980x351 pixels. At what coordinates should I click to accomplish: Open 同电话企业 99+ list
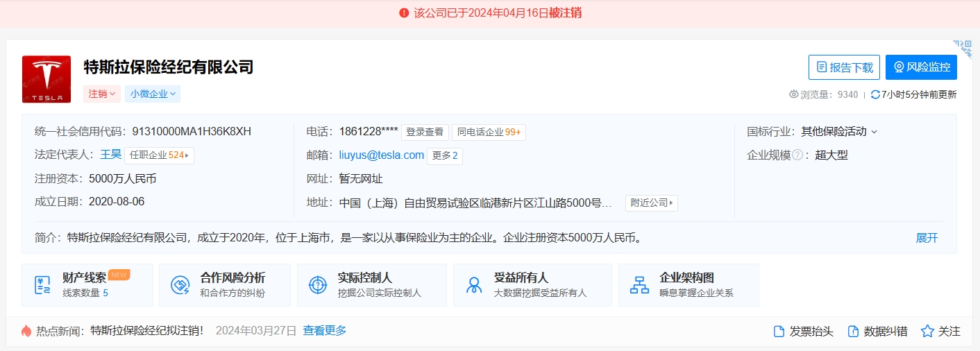[x=489, y=132]
